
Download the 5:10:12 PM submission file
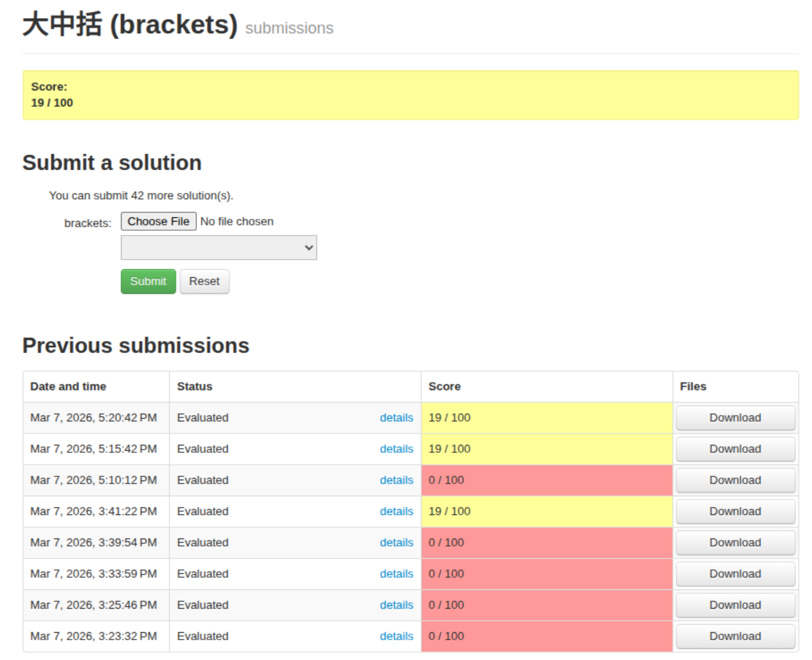(735, 480)
